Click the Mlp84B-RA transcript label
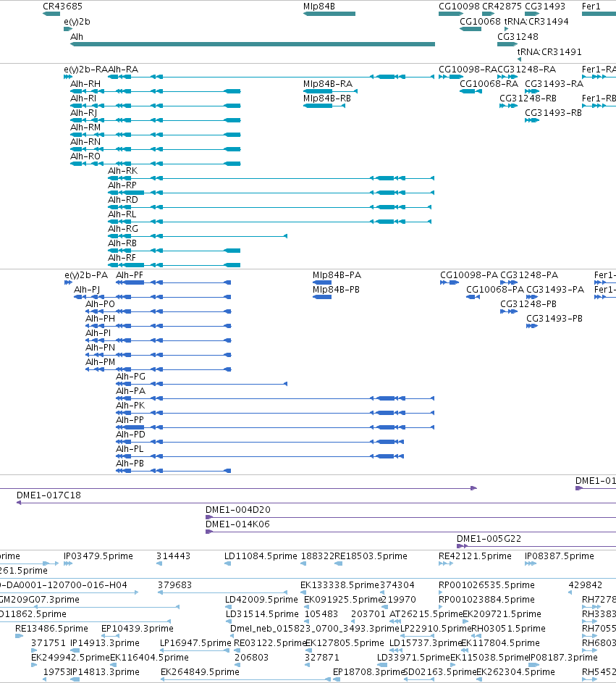 point(328,84)
